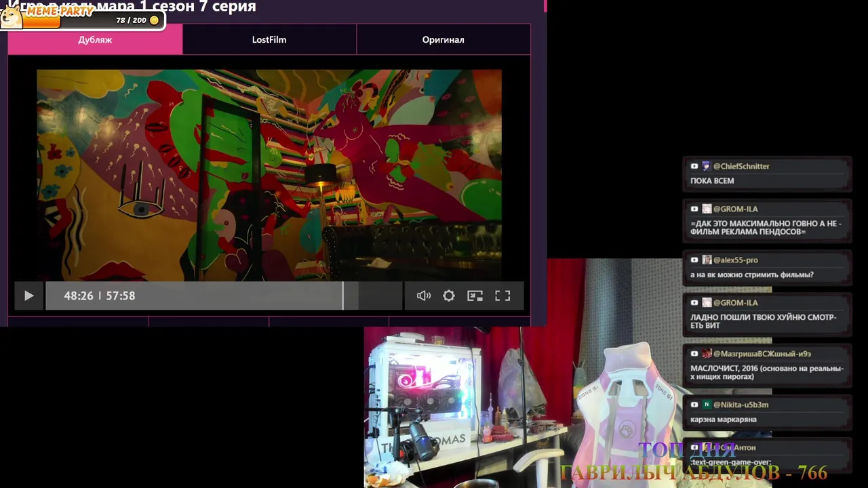868x488 pixels.
Task: Click the 'карзна маркаряна' chat message
Action: 723,420
